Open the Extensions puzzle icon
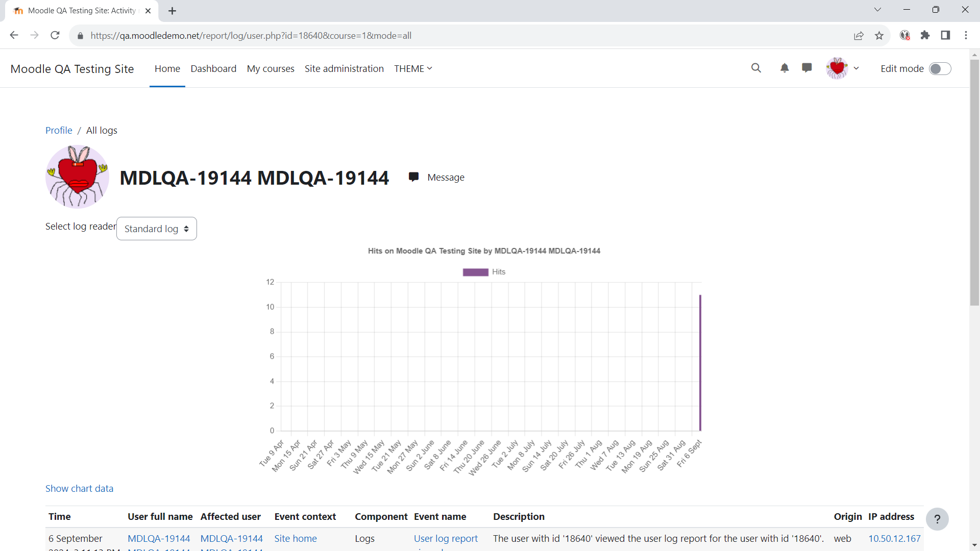Image resolution: width=980 pixels, height=551 pixels. tap(925, 35)
